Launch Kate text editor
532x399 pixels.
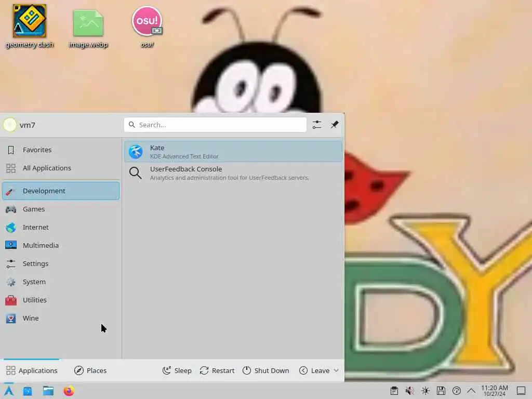233,152
